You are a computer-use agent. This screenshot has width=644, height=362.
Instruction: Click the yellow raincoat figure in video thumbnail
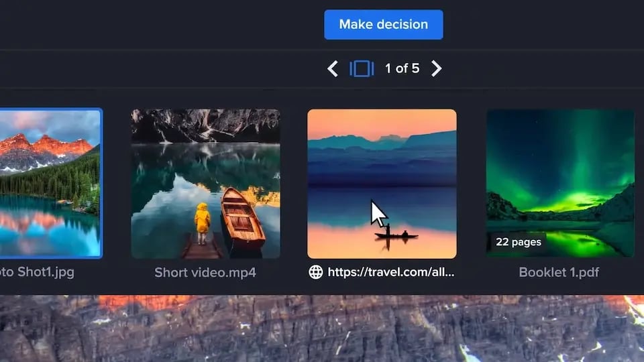pos(202,220)
